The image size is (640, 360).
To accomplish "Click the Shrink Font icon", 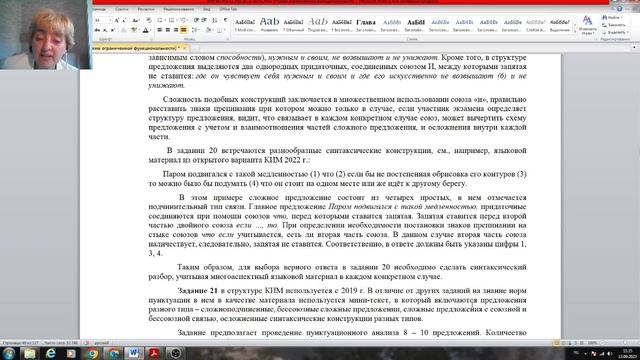I will (124, 20).
